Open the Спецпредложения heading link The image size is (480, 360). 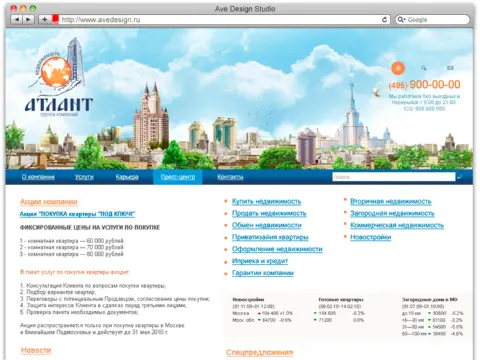(x=260, y=352)
